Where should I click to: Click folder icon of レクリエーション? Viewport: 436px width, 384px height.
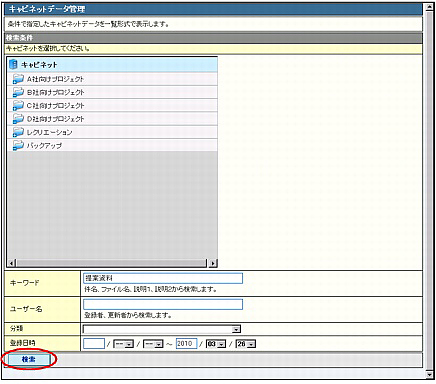coord(18,132)
